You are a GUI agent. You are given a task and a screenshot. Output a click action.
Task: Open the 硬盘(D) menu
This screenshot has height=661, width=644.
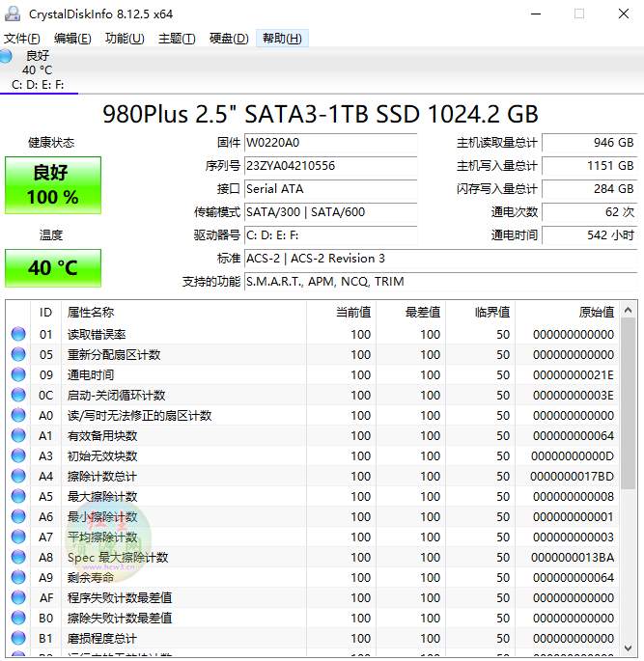229,39
